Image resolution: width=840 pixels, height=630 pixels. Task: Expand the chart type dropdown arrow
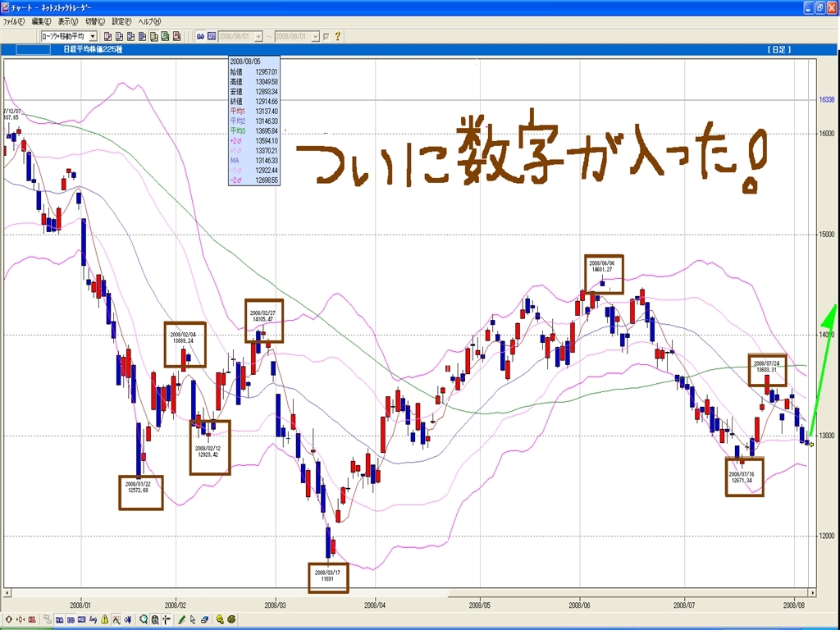point(93,36)
